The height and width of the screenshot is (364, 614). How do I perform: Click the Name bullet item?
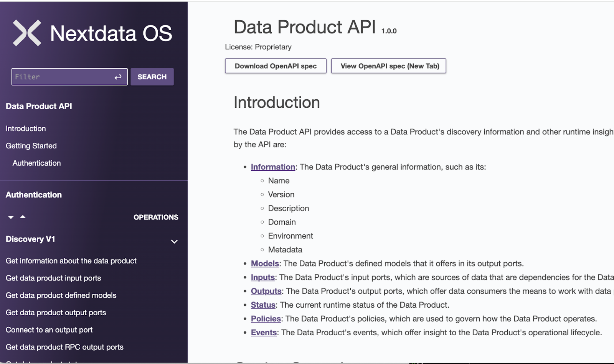coord(279,181)
